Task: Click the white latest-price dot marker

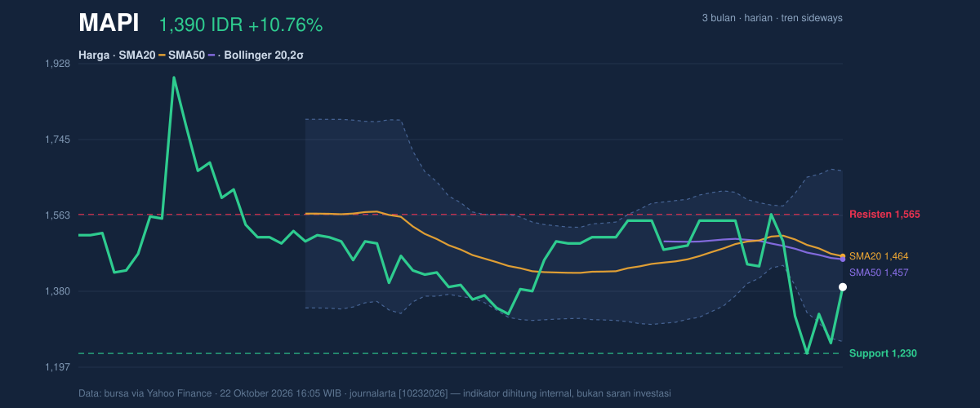Action: point(843,287)
